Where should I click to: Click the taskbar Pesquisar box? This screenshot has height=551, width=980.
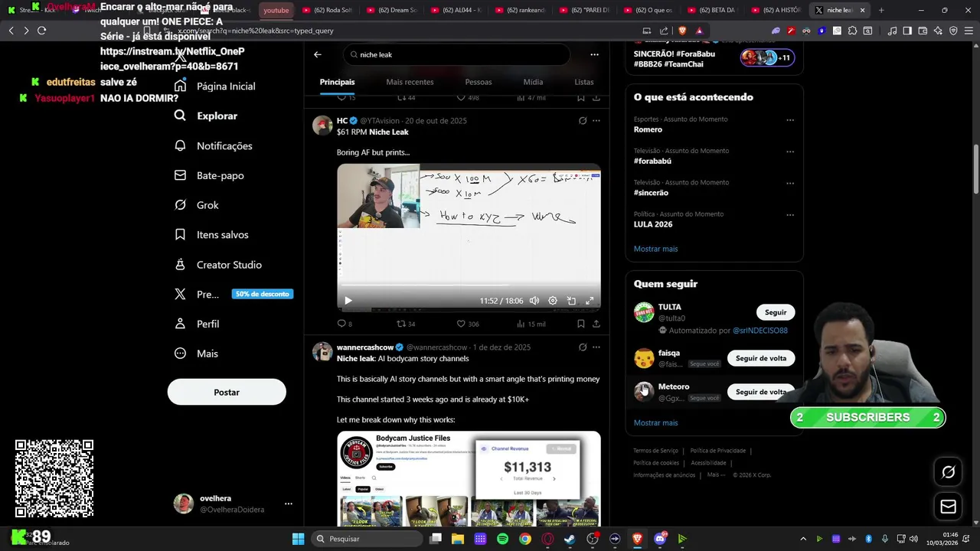(x=367, y=539)
